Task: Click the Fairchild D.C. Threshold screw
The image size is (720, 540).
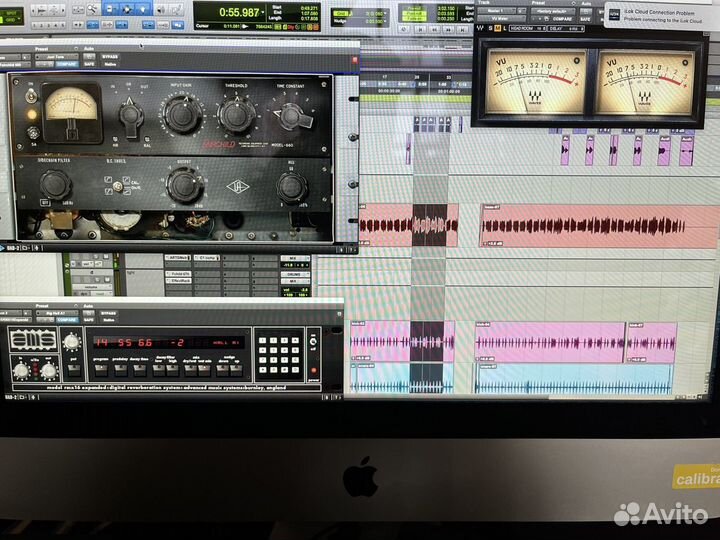Action: point(118,186)
